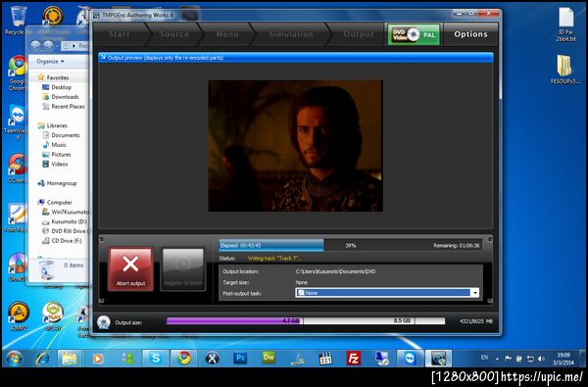The image size is (588, 387).
Task: Open the DVD Video PAL format button
Action: click(x=414, y=34)
